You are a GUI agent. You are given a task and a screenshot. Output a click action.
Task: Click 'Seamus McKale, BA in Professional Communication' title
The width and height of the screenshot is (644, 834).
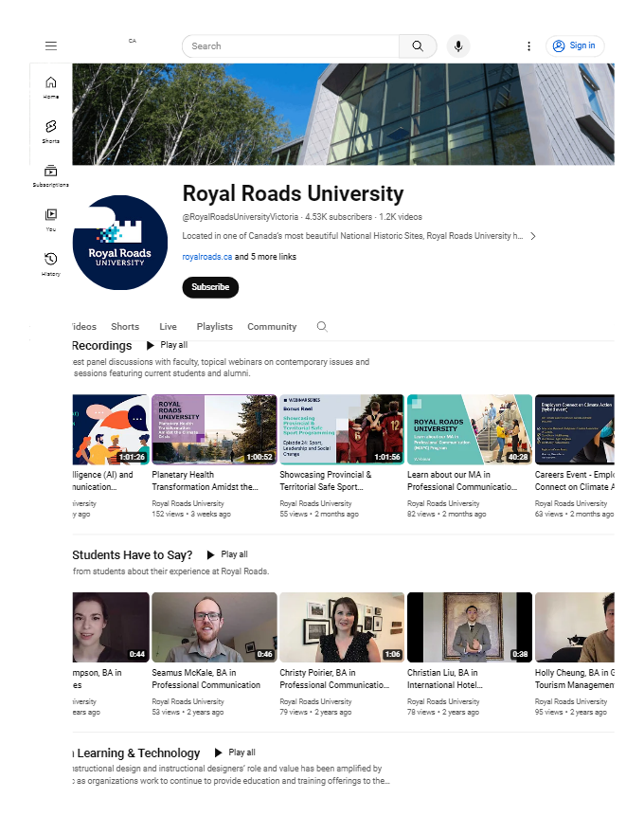pyautogui.click(x=206, y=679)
